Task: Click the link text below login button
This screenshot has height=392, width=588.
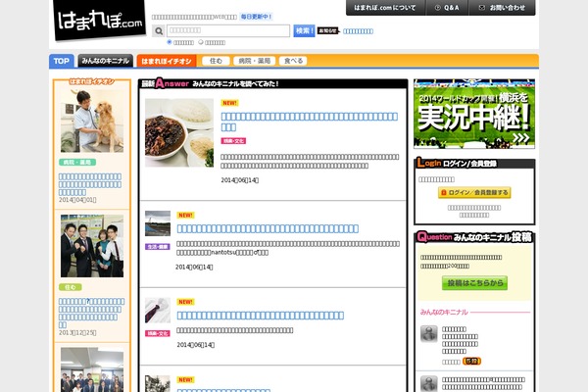Action: pos(474,212)
